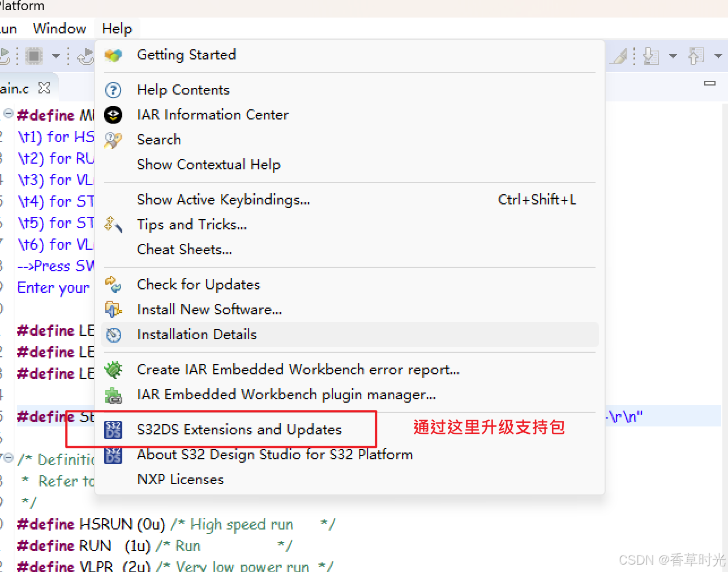Open Installation Details

[x=350, y=335]
